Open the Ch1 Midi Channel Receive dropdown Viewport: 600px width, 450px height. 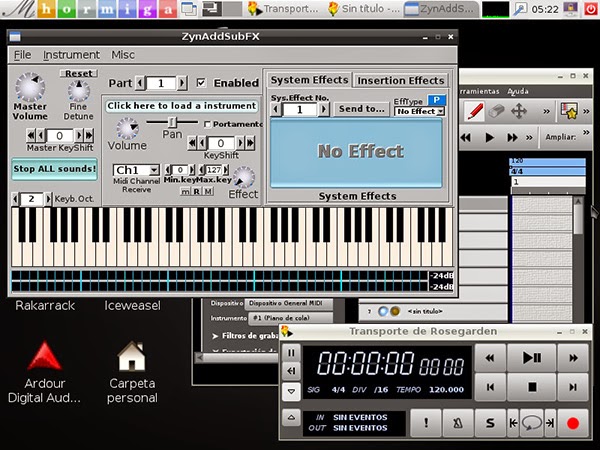click(x=135, y=171)
